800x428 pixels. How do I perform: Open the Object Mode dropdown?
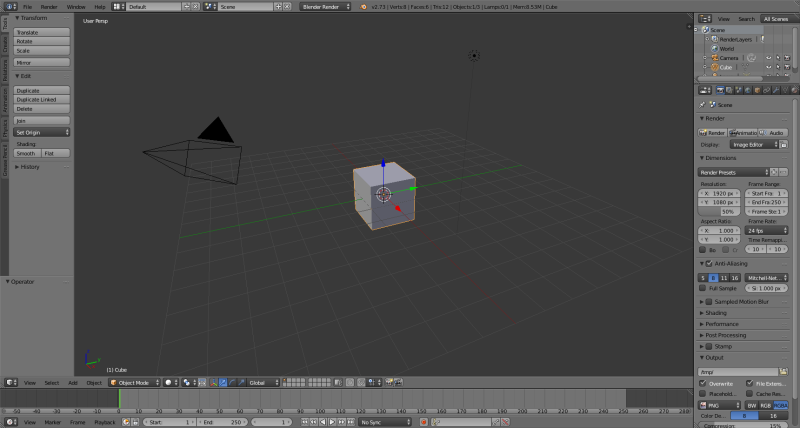coord(134,382)
